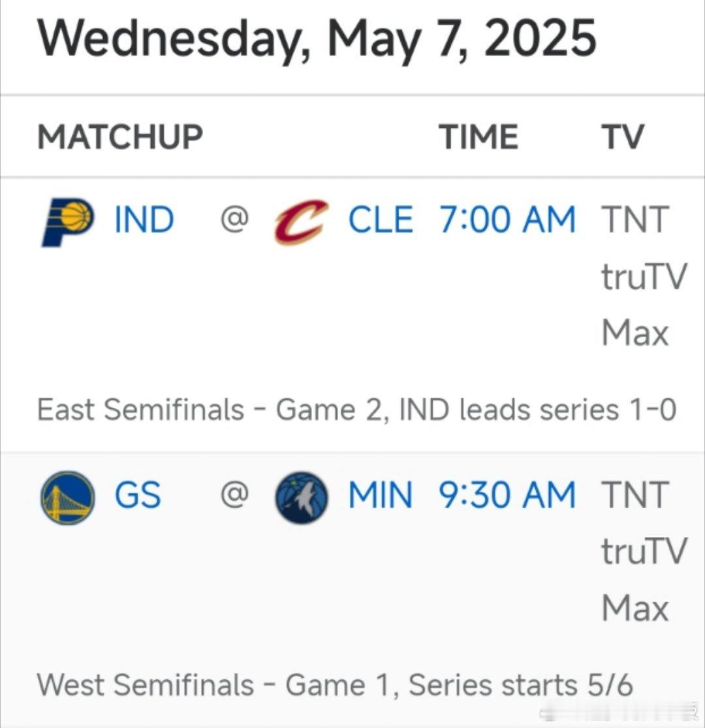Click the TIME column header
705x728 pixels.
(478, 137)
